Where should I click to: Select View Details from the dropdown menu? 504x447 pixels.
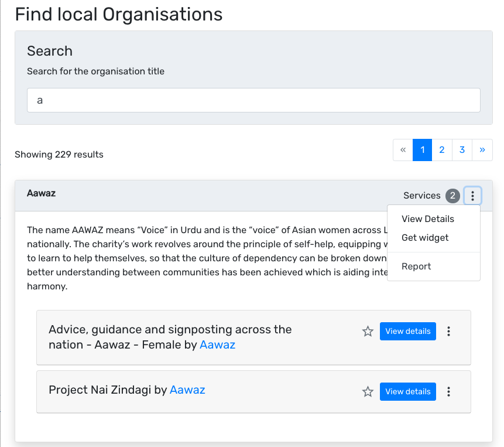click(427, 219)
